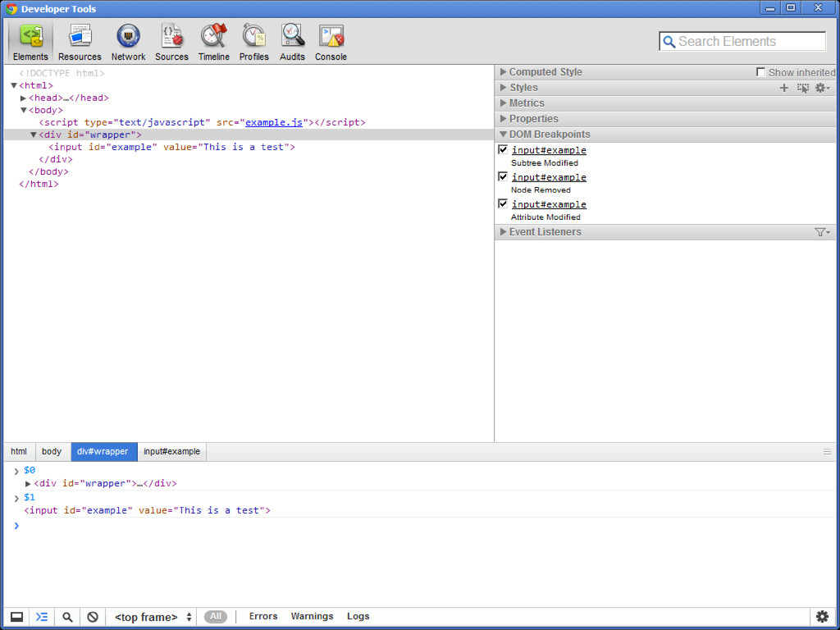The image size is (840, 630).
Task: Click the $1 console command text
Action: tap(30, 497)
